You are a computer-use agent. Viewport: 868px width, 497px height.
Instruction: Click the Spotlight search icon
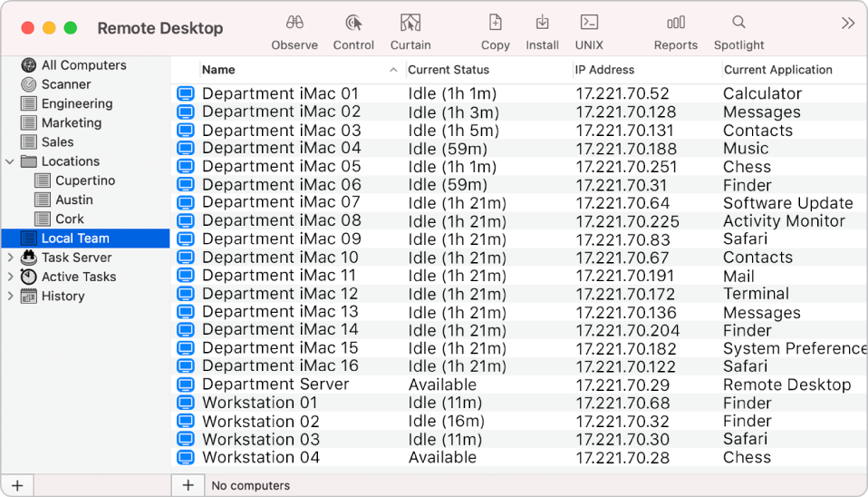tap(738, 23)
